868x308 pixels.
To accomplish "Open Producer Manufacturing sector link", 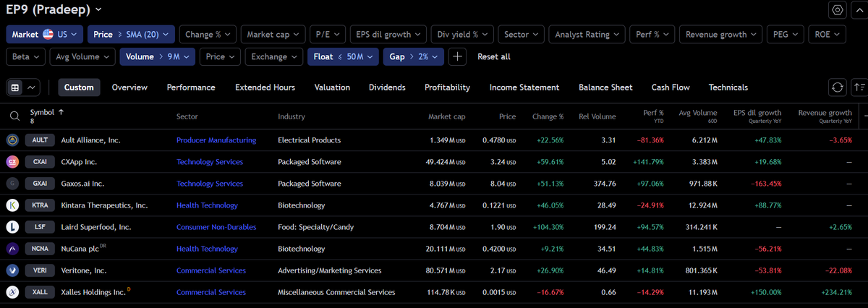I will pyautogui.click(x=216, y=140).
